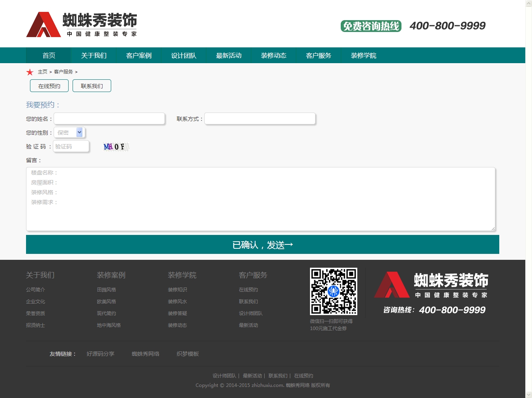Click the footer QR code image
This screenshot has height=398, width=532.
[x=333, y=291]
